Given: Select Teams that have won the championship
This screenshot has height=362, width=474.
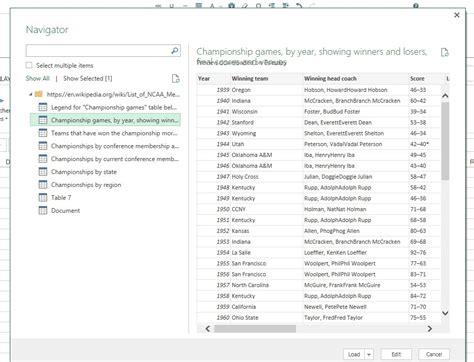Looking at the screenshot, I should point(105,133).
